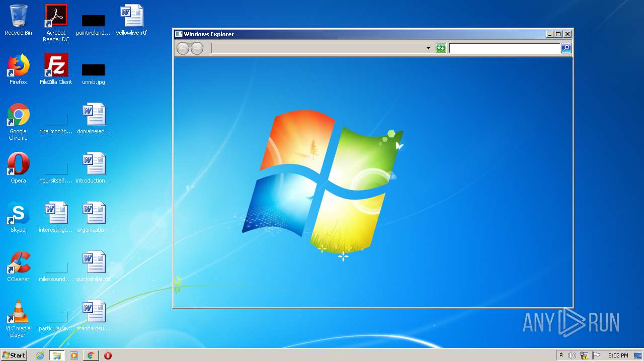This screenshot has height=362, width=644.
Task: Open the Windows Explorer taskbar button
Action: click(57, 355)
